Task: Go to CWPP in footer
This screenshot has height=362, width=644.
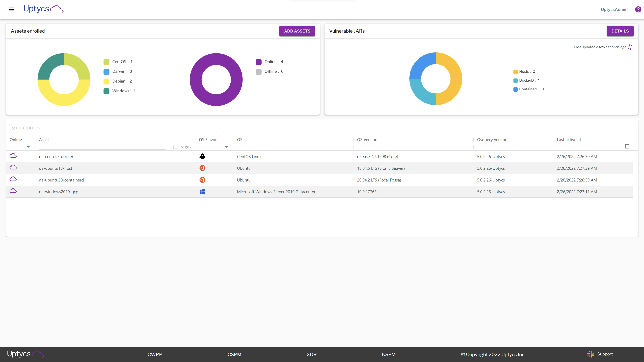Action: tap(155, 354)
